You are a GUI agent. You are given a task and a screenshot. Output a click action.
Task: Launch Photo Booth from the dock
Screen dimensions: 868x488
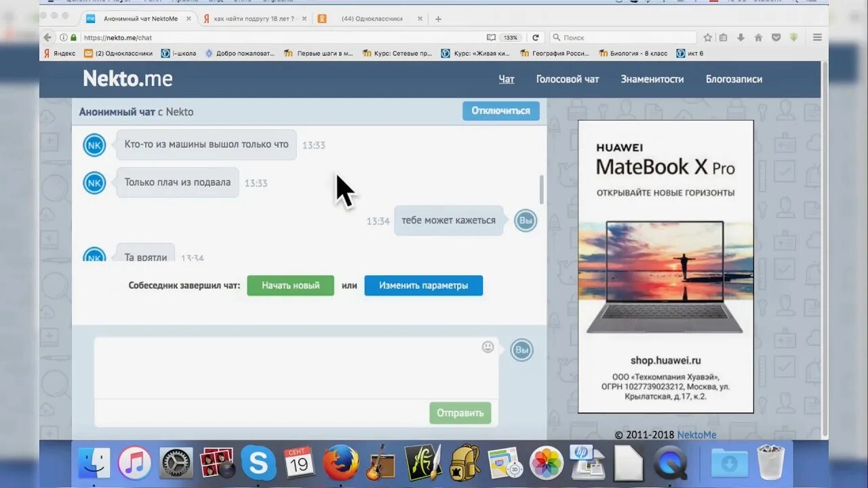(218, 463)
